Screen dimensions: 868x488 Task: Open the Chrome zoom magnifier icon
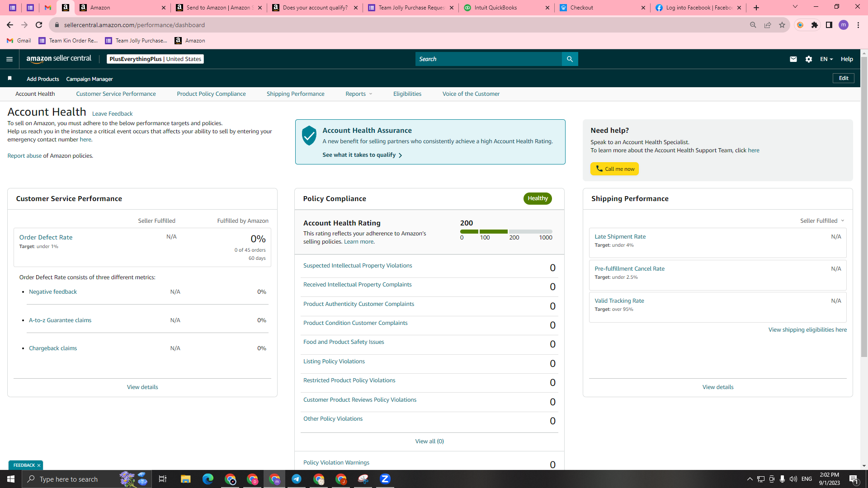[753, 25]
